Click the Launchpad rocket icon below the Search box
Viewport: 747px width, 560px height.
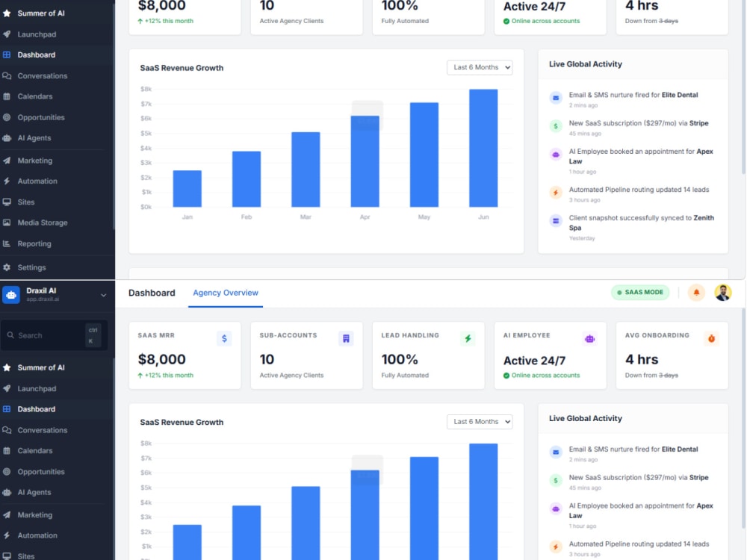pyautogui.click(x=7, y=388)
